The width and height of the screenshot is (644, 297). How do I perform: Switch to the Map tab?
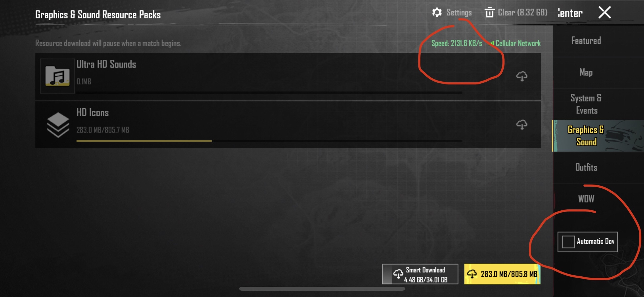point(586,72)
